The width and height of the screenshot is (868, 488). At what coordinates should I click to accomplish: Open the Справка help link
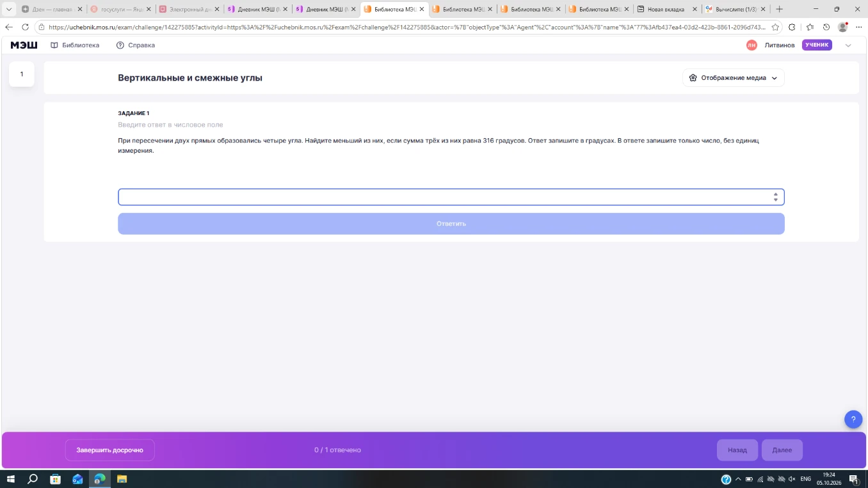pos(136,45)
